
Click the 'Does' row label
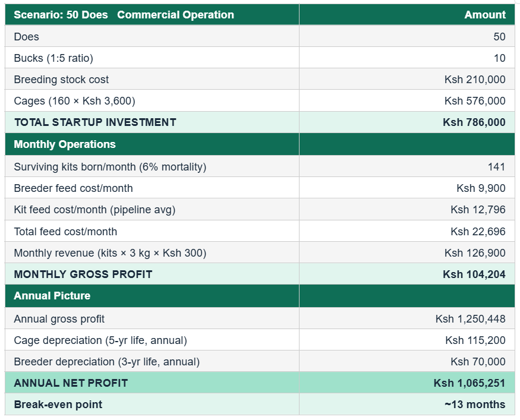coord(27,36)
